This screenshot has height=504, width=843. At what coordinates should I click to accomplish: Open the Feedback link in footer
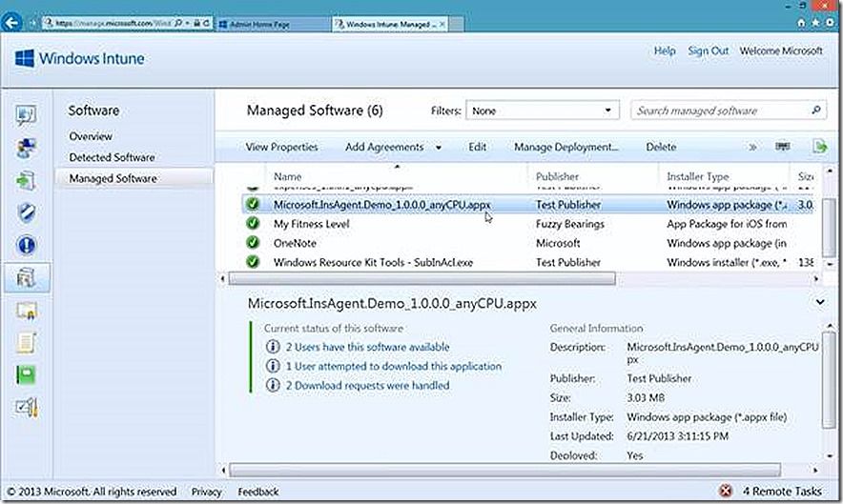(x=258, y=492)
